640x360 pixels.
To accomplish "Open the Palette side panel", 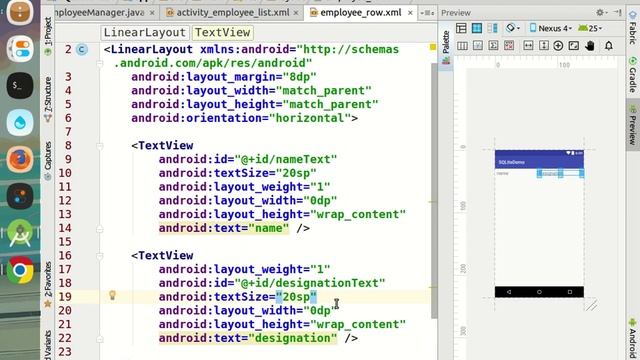I will (x=446, y=47).
